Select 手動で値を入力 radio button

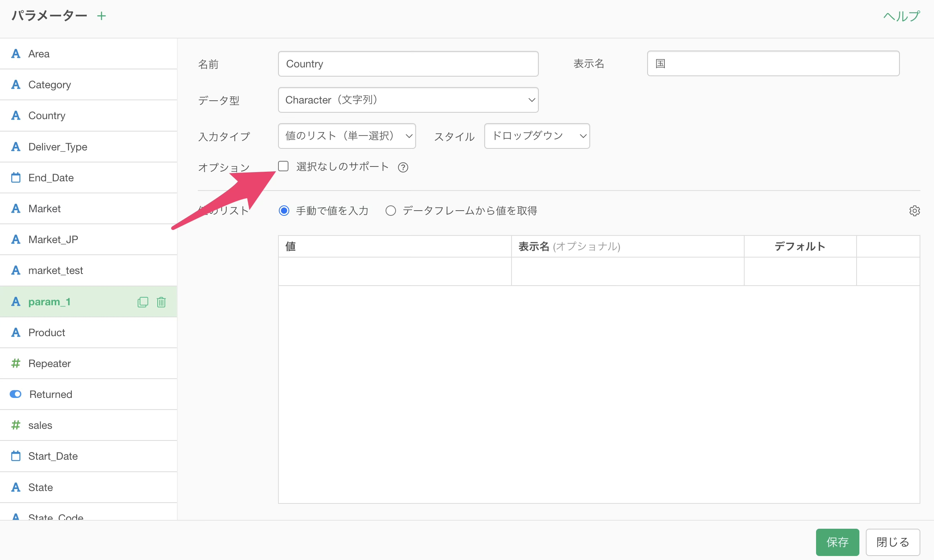point(284,211)
